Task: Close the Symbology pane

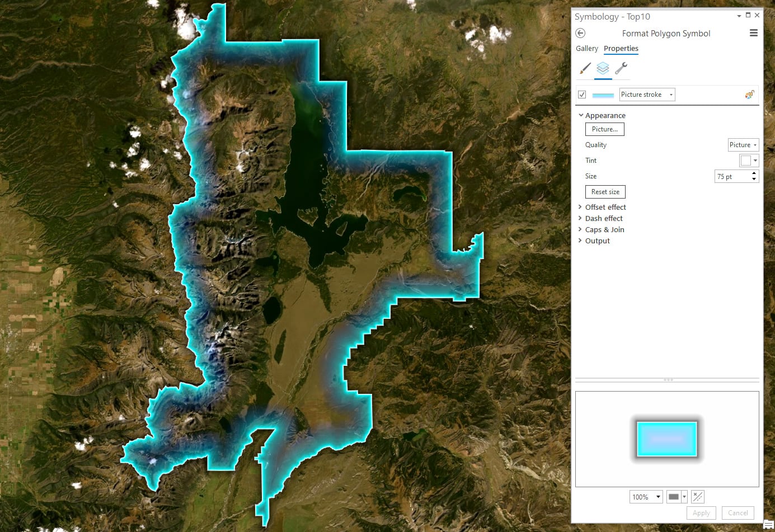Action: pyautogui.click(x=757, y=15)
